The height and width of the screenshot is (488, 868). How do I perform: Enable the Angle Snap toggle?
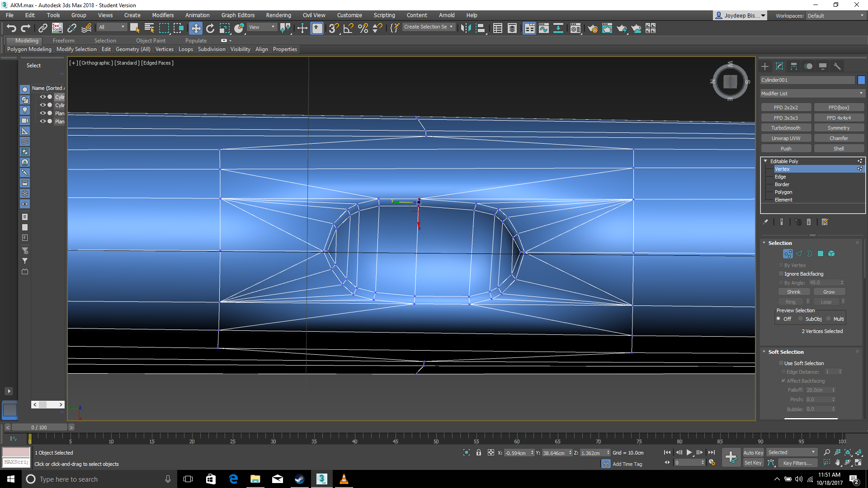point(348,28)
